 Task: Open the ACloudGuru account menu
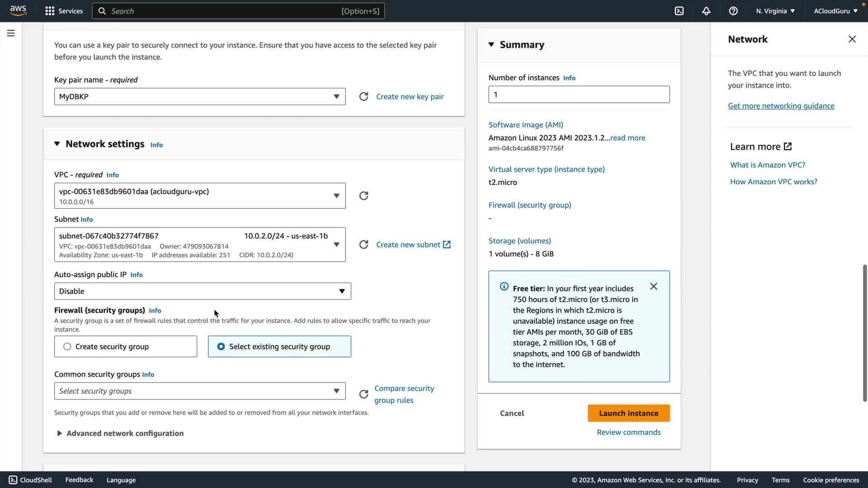pos(835,11)
